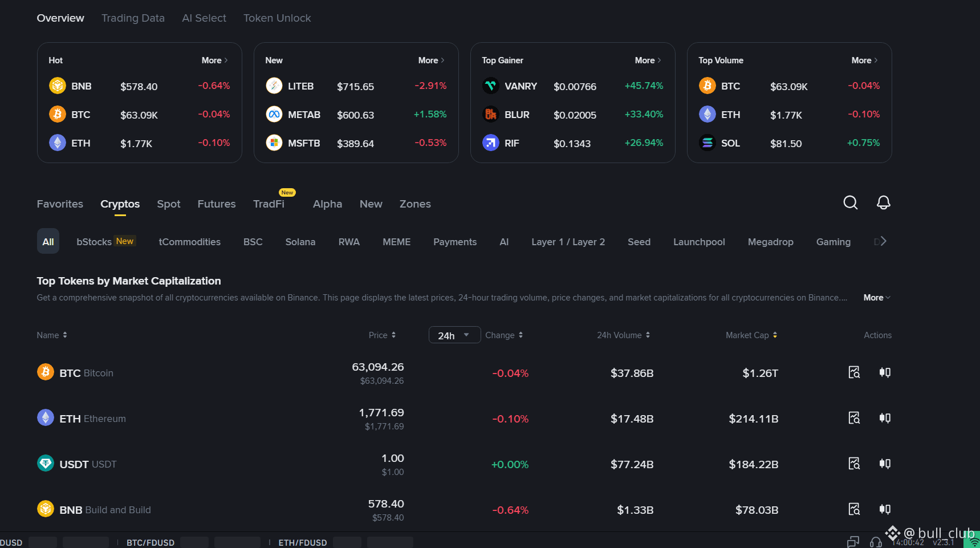Switch to the Token Unlock tab

coord(277,18)
